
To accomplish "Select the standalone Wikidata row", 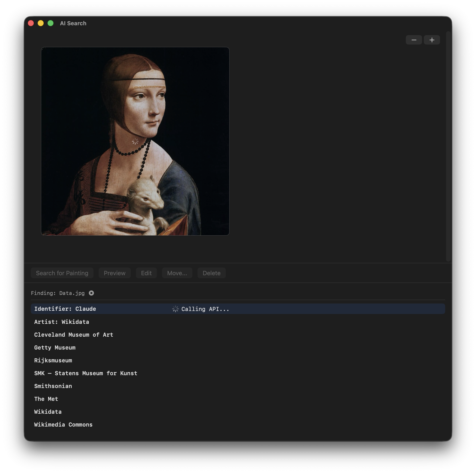I will click(238, 411).
